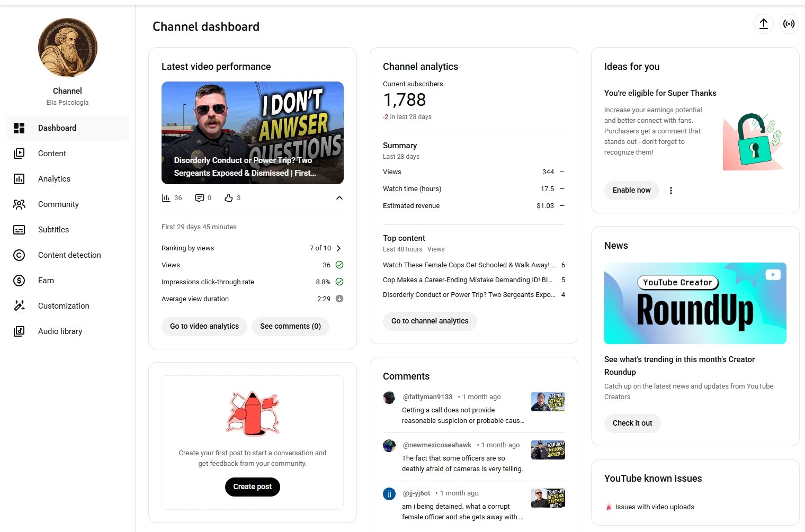Expand the Ranking by views chevron

tap(339, 248)
